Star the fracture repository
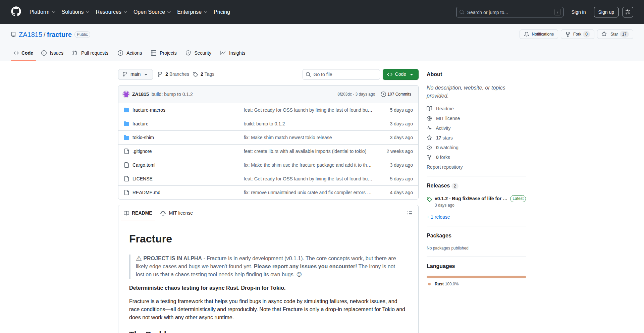Viewport: 644px width, 333px height. [x=614, y=34]
